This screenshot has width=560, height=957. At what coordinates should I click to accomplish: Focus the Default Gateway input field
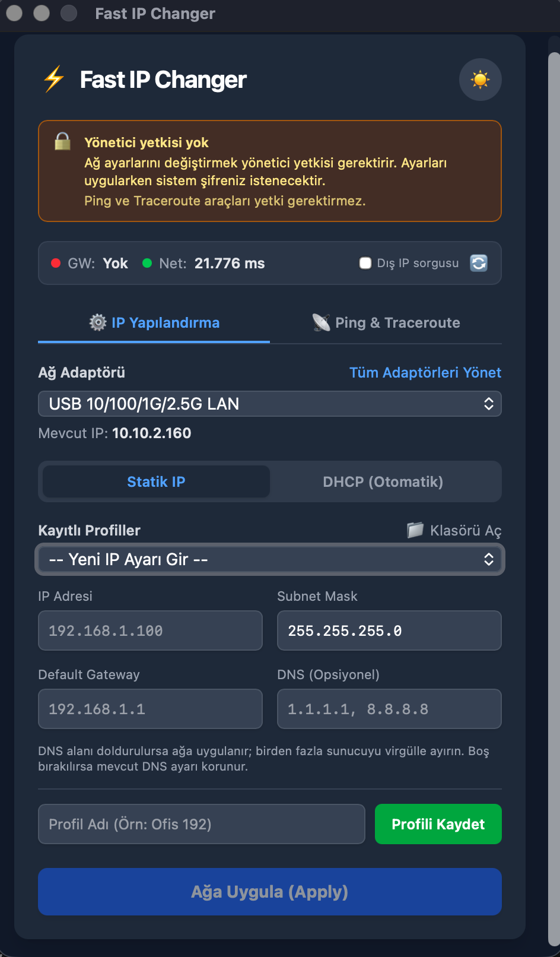150,709
